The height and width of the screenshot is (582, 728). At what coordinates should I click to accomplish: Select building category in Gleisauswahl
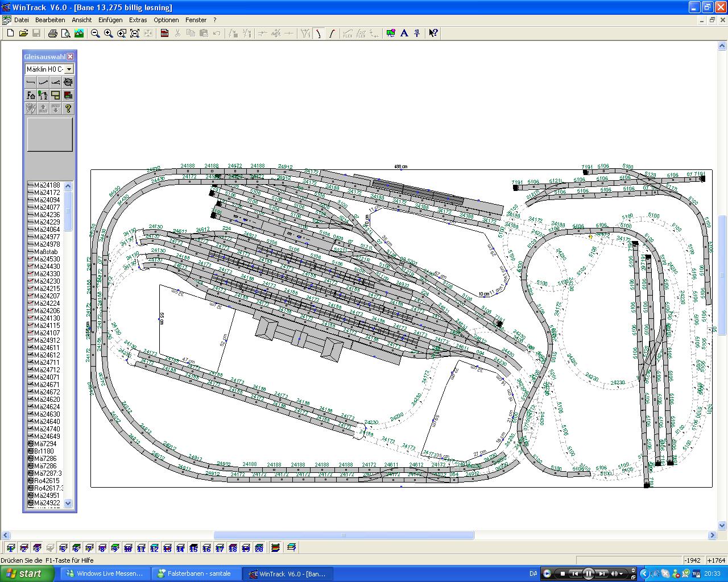[56, 95]
